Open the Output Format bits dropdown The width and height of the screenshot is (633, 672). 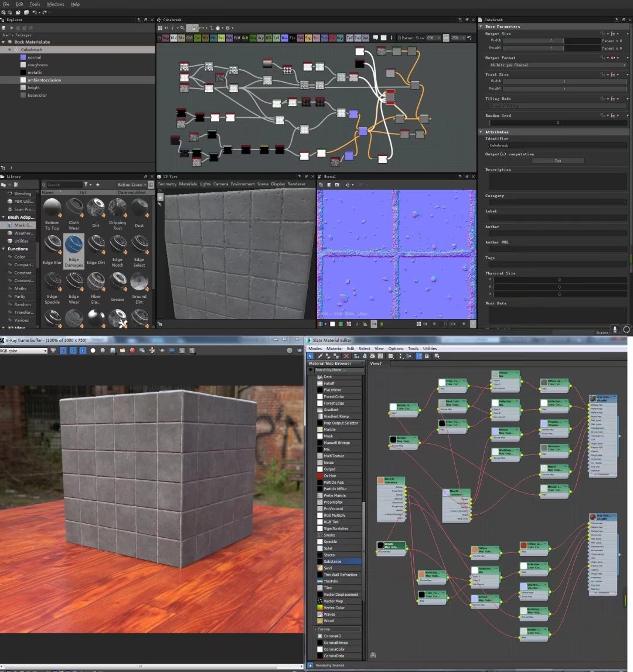(556, 65)
